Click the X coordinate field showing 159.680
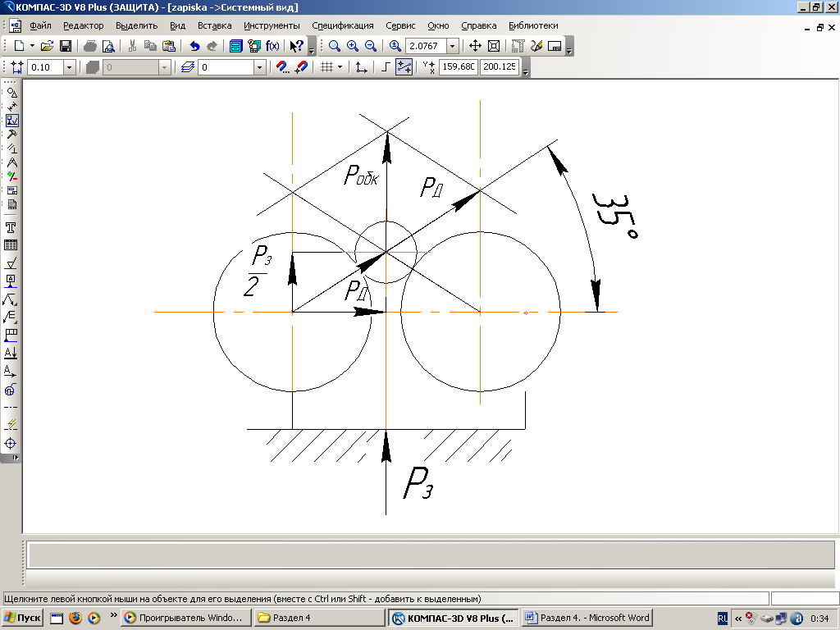840x630 pixels. pos(459,67)
